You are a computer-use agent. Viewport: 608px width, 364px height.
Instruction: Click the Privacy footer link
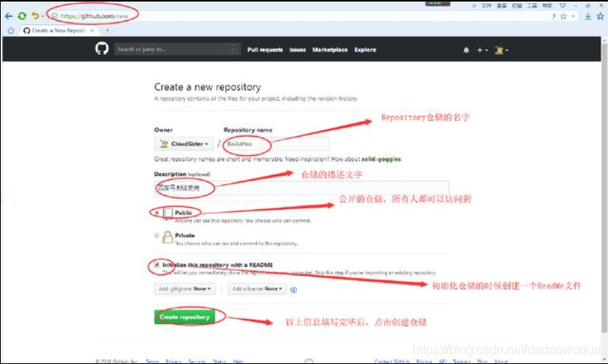tap(173, 362)
